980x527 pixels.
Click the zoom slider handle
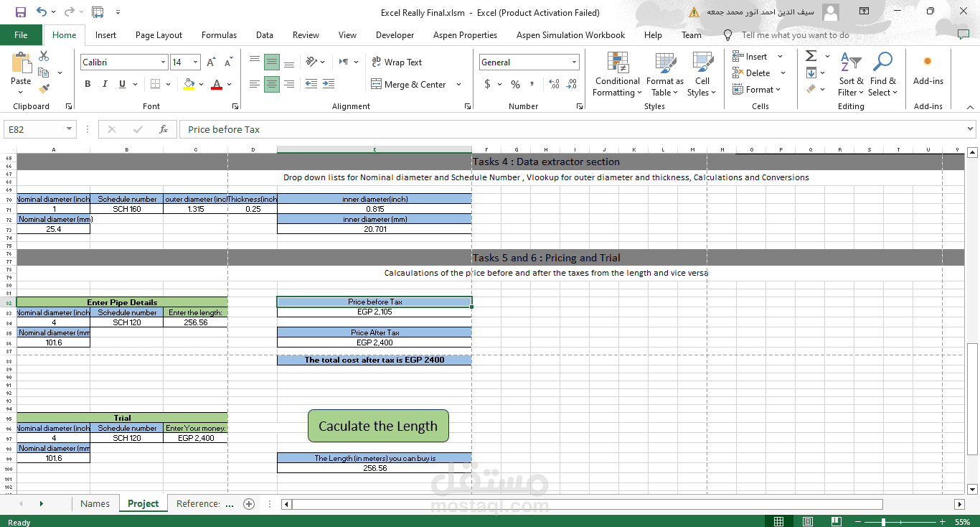(883, 521)
